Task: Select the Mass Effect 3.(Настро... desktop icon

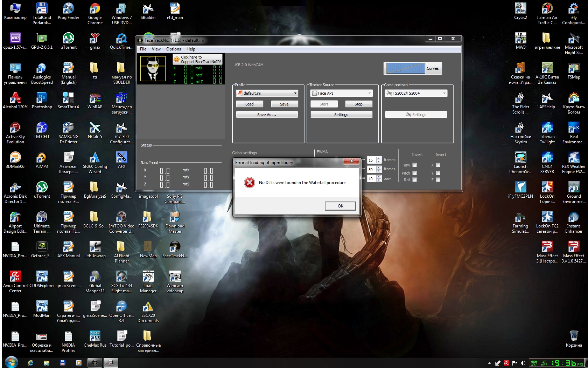Action: [547, 253]
